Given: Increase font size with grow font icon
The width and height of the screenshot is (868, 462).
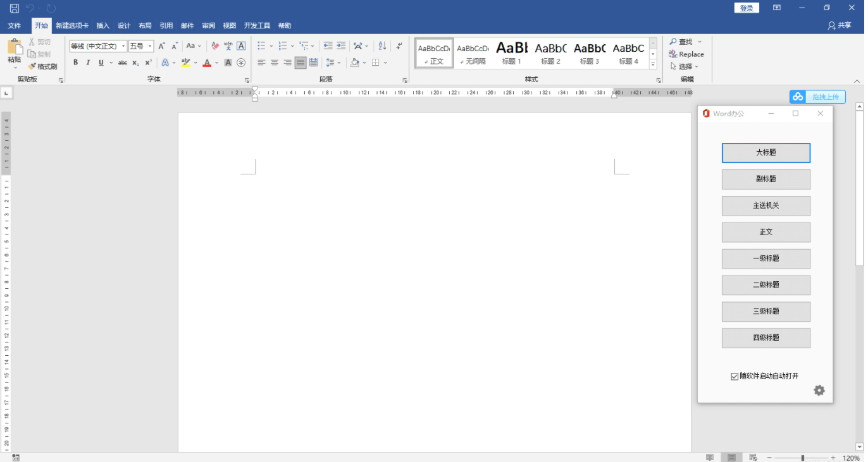Looking at the screenshot, I should tap(161, 46).
